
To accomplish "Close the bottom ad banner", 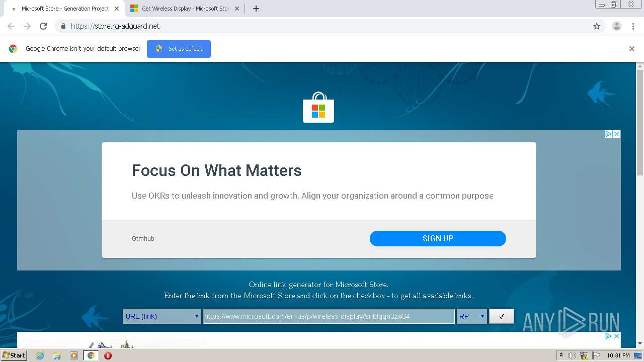I will (616, 336).
